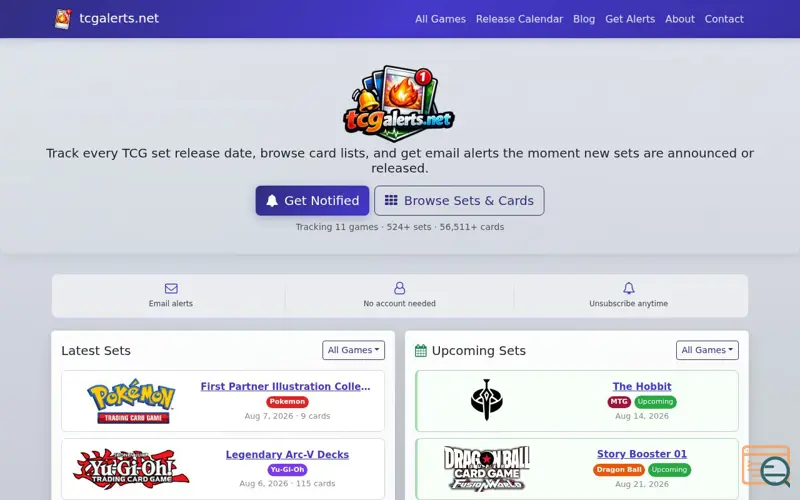800x500 pixels.
Task: Click the Pokemon Trading Card Game logo
Action: point(132,401)
